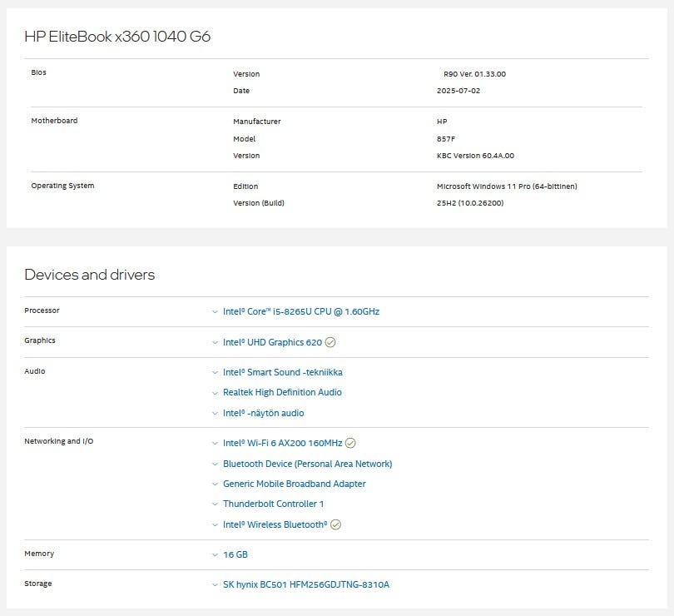Expand the Generic Mobile Broadband Adapter chevron
This screenshot has height=616, width=674.
click(215, 484)
